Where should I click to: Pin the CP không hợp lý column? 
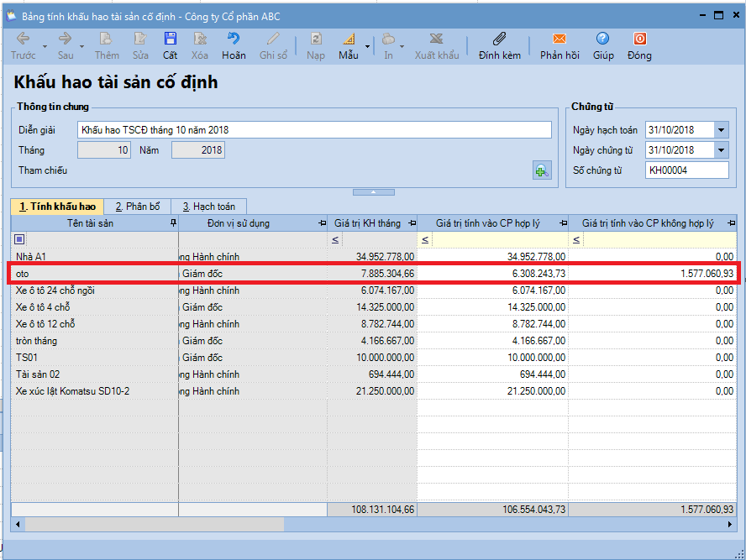coord(732,223)
